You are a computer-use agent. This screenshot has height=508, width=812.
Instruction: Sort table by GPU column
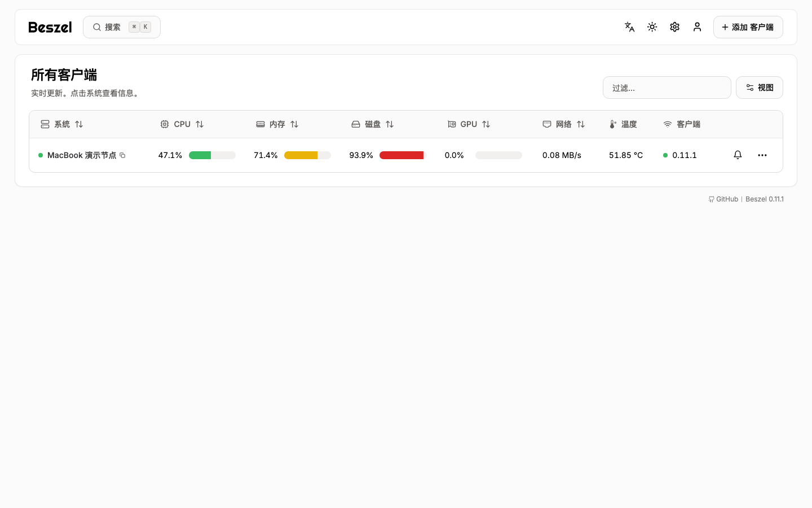click(x=469, y=124)
